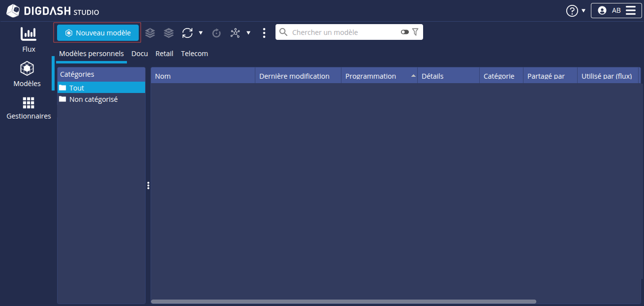Switch to the Retail tab

164,54
